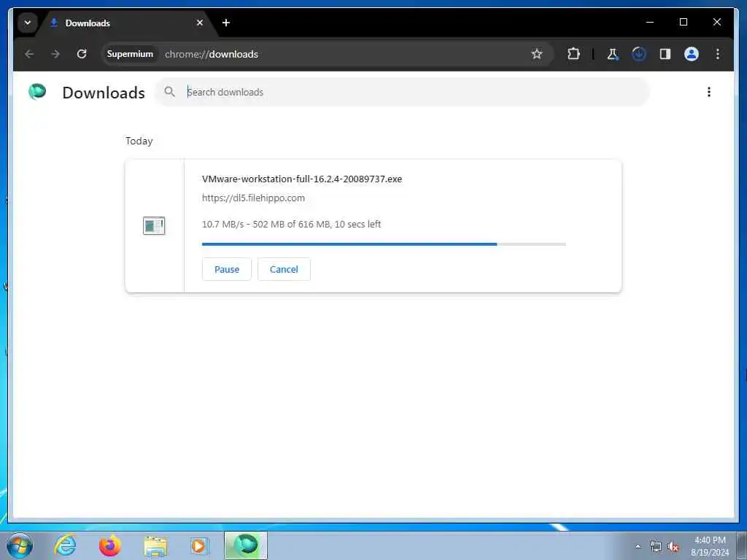Show downloads bubble in toolbar
The height and width of the screenshot is (560, 747).
[639, 54]
